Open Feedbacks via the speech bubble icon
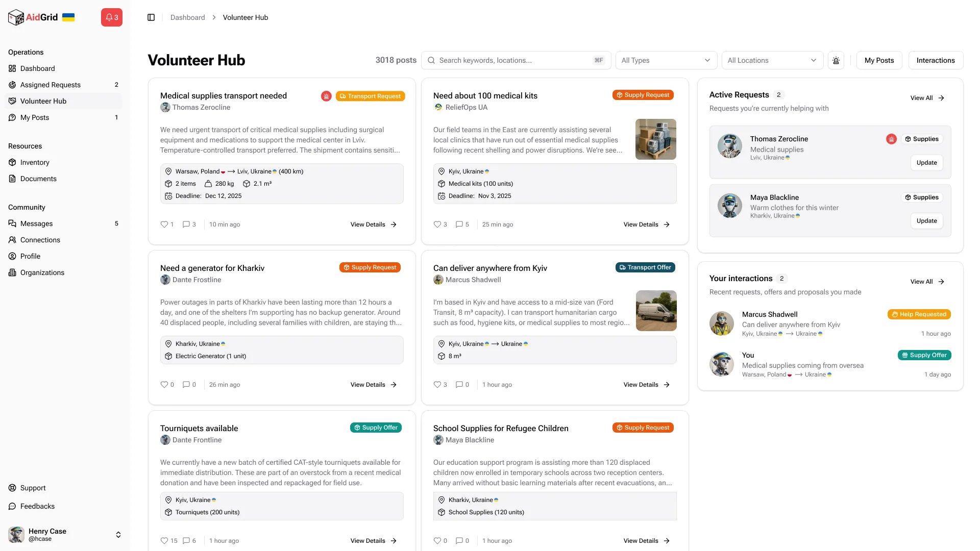980x551 pixels. (x=12, y=506)
